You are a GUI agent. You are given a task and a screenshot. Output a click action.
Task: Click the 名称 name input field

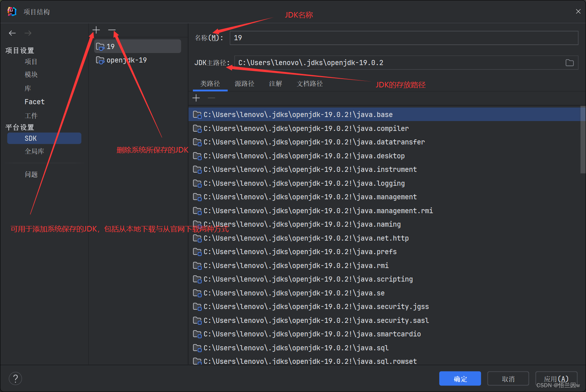404,38
